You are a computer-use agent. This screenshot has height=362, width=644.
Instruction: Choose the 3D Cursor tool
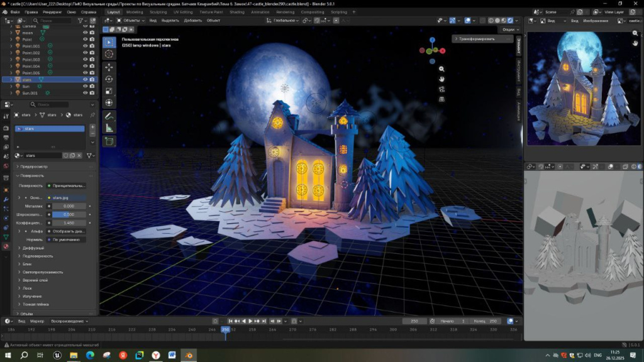pyautogui.click(x=109, y=54)
